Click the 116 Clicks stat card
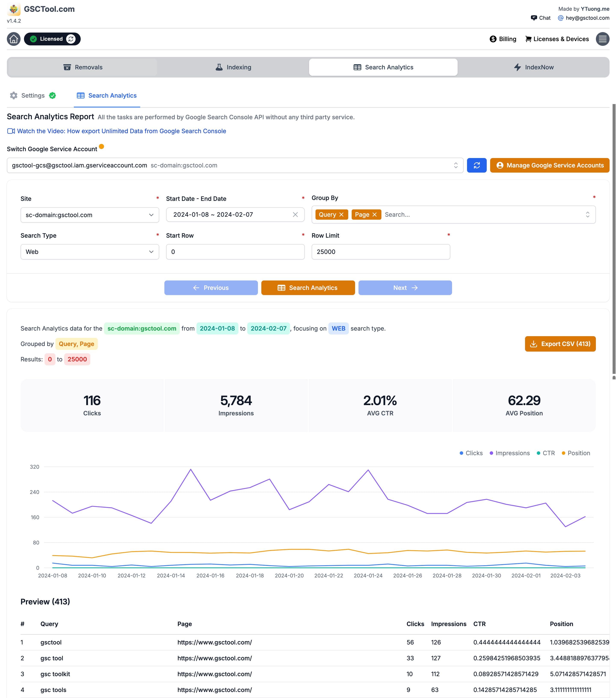 92,405
